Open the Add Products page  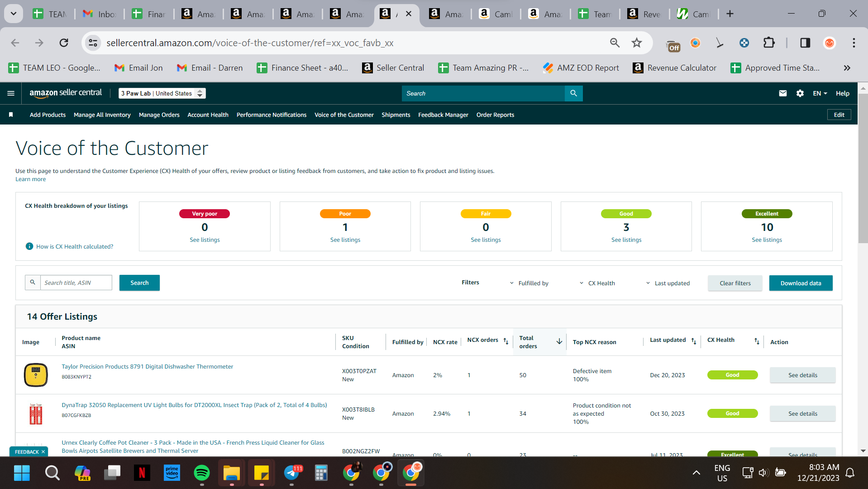coord(48,115)
